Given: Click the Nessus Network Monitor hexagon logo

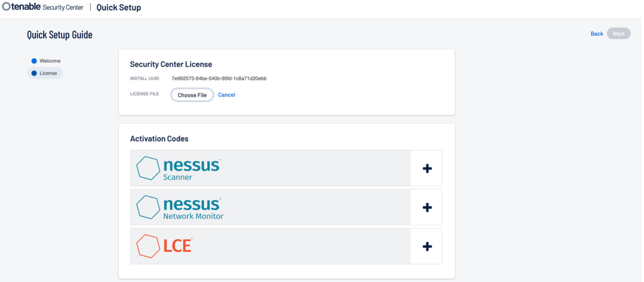Looking at the screenshot, I should point(148,207).
